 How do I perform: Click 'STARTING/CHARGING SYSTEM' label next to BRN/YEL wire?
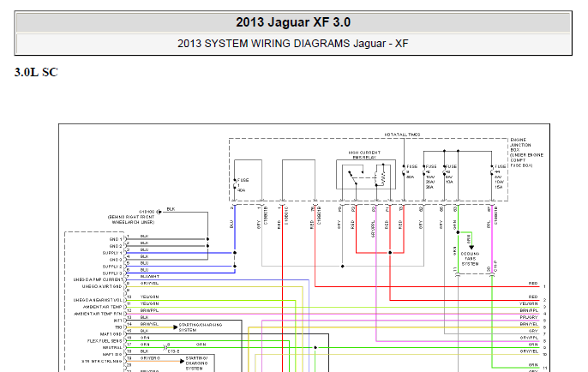coord(201,327)
